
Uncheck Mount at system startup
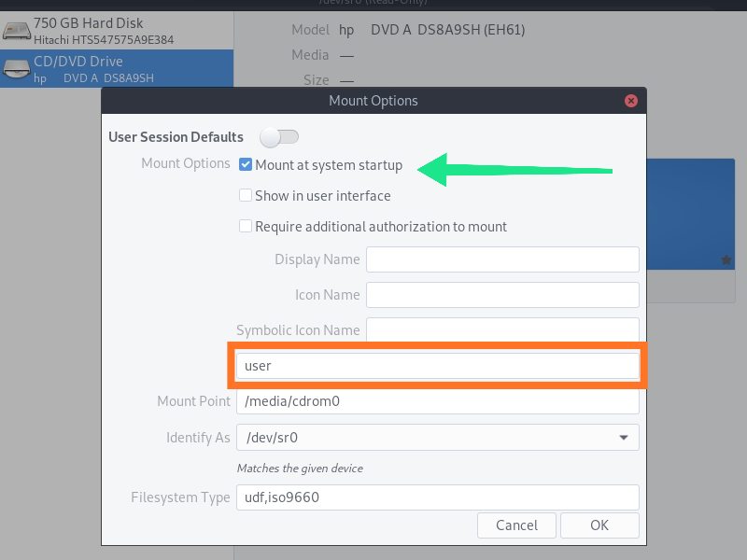pos(246,165)
